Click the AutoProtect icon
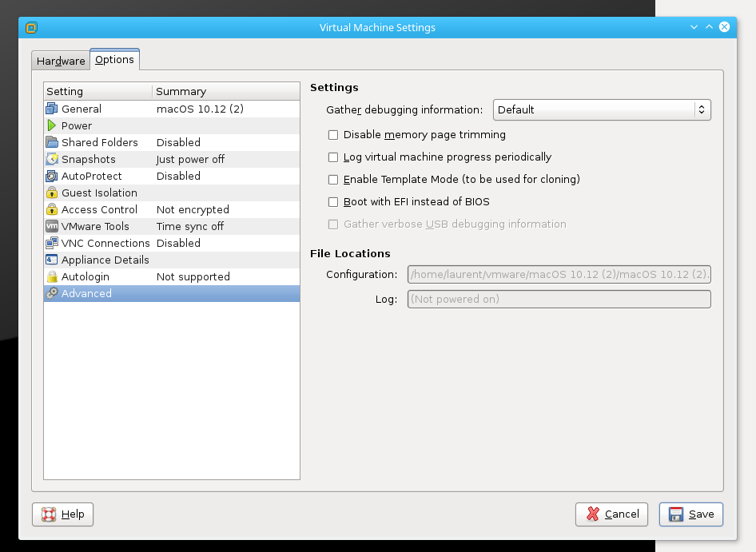The height and width of the screenshot is (552, 756). pyautogui.click(x=52, y=176)
